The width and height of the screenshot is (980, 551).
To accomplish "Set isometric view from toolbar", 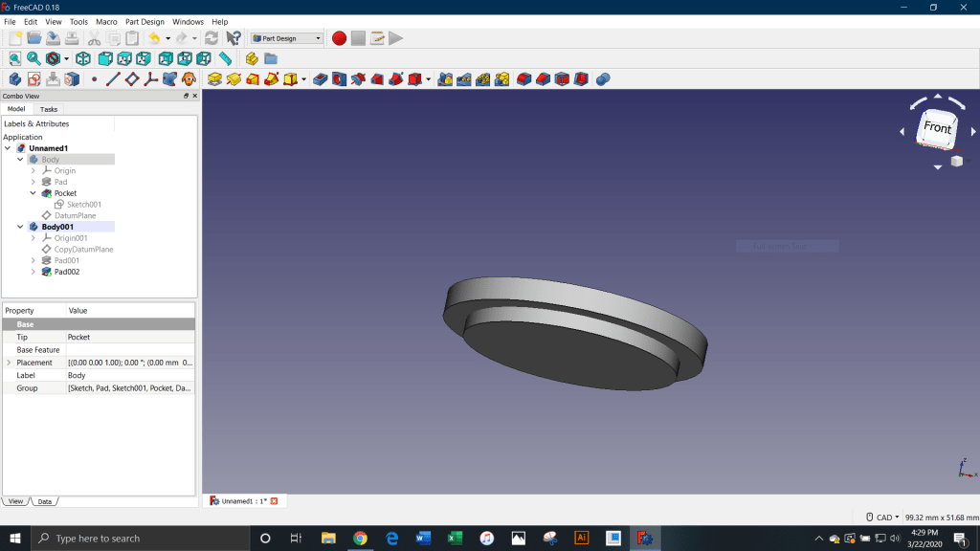I will (83, 59).
